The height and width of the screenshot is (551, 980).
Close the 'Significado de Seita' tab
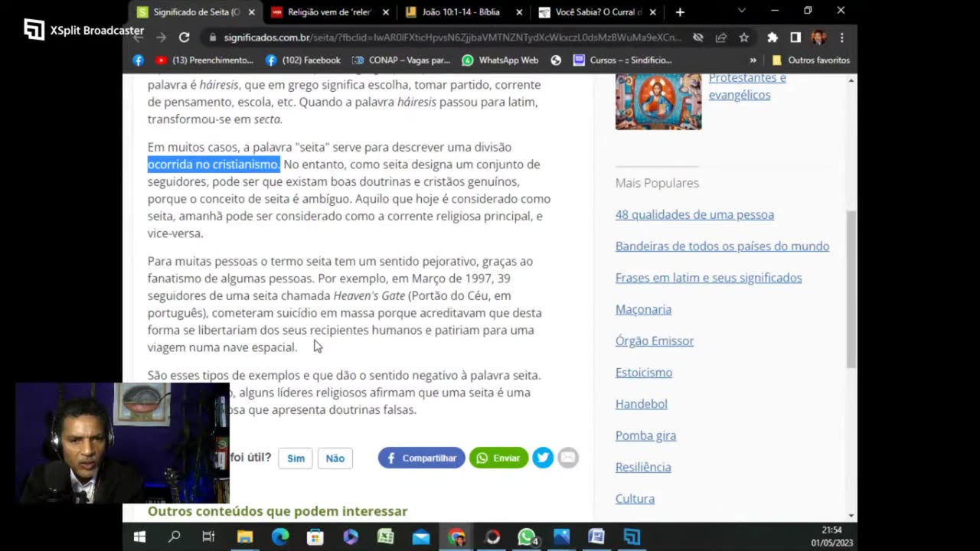(x=251, y=12)
